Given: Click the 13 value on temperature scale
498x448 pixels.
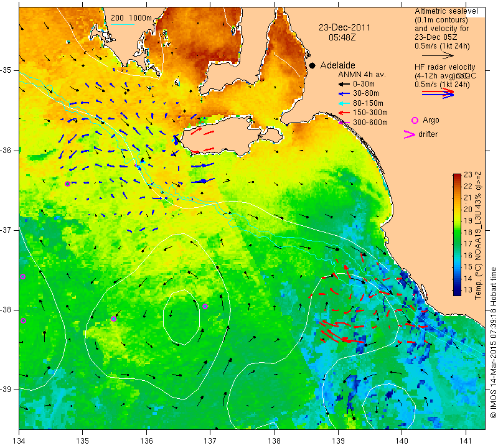Looking at the screenshot, I should click(468, 290).
